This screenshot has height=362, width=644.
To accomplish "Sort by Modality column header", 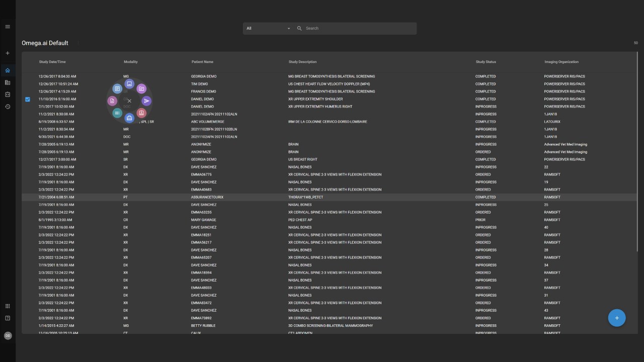I will tap(131, 62).
